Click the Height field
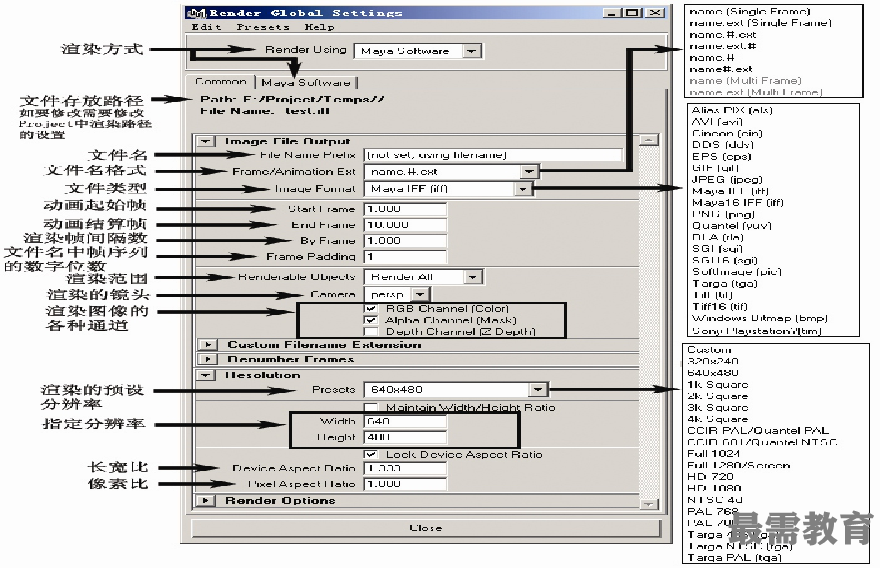 pyautogui.click(x=405, y=437)
